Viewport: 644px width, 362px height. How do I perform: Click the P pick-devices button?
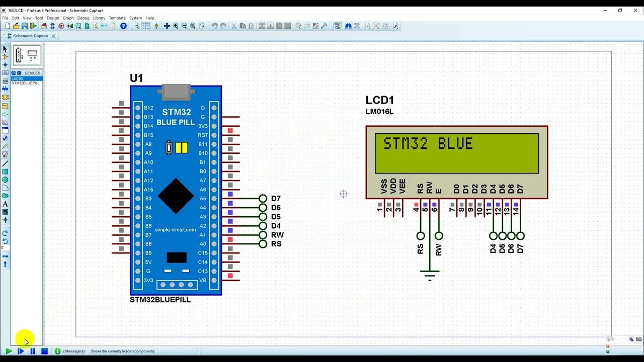click(14, 73)
